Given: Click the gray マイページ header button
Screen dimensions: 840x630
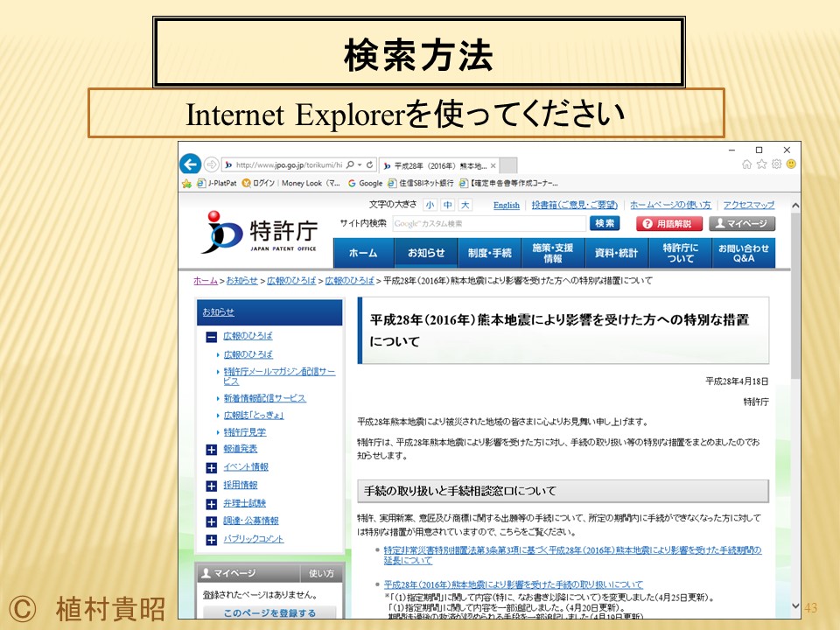Looking at the screenshot, I should pos(742,223).
